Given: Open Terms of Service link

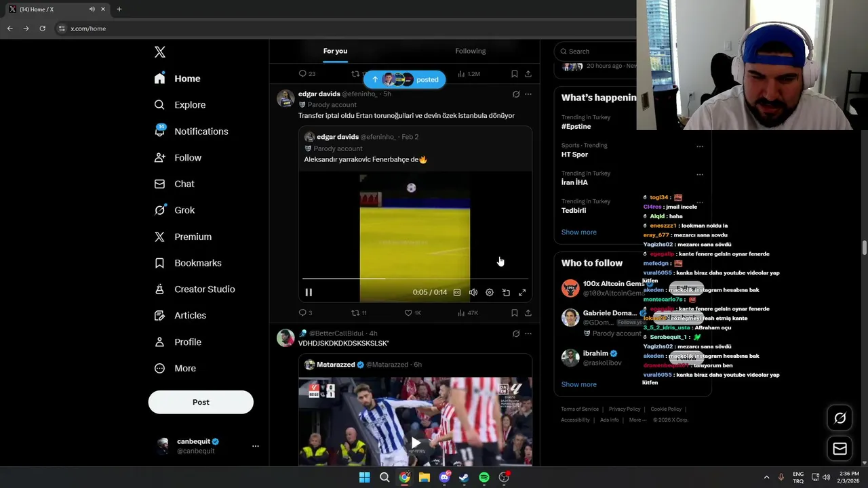Looking at the screenshot, I should [580, 409].
